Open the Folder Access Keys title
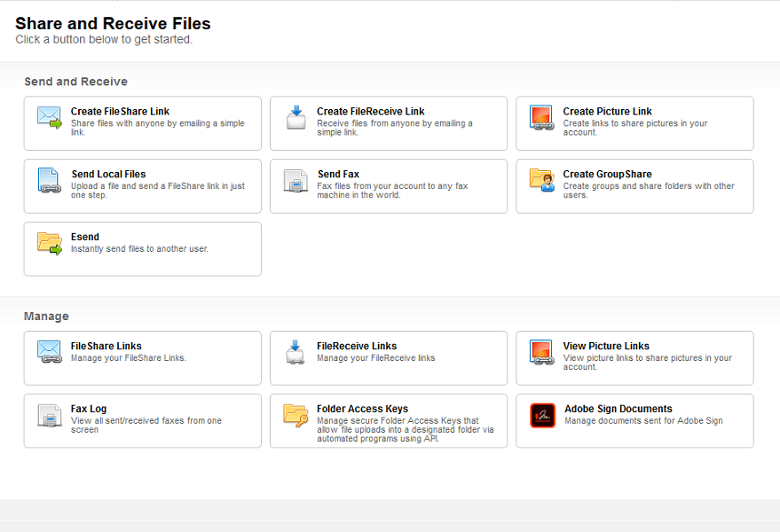 click(363, 409)
